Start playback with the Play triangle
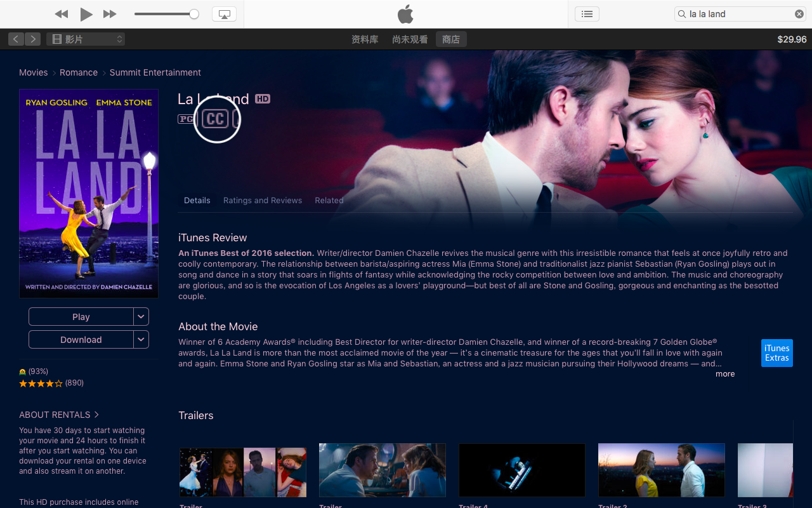The image size is (812, 508). (x=86, y=14)
